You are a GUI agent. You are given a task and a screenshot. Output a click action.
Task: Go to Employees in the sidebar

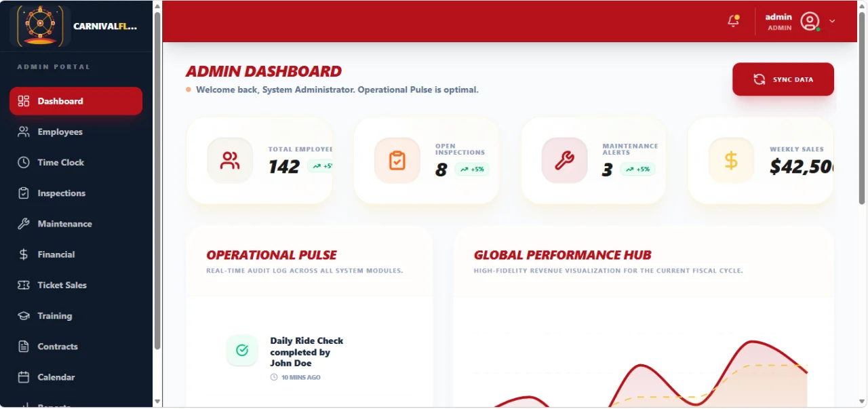(x=76, y=132)
